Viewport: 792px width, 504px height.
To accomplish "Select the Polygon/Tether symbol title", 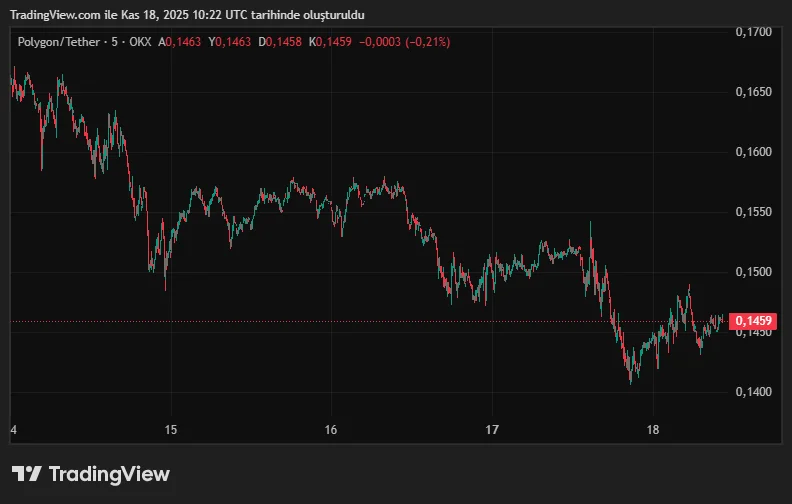I will tap(56, 42).
